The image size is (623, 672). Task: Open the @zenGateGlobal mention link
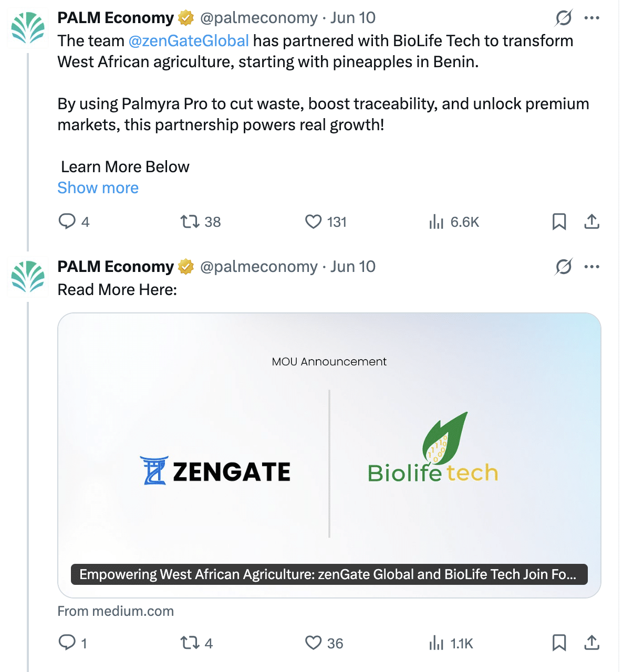click(x=189, y=41)
